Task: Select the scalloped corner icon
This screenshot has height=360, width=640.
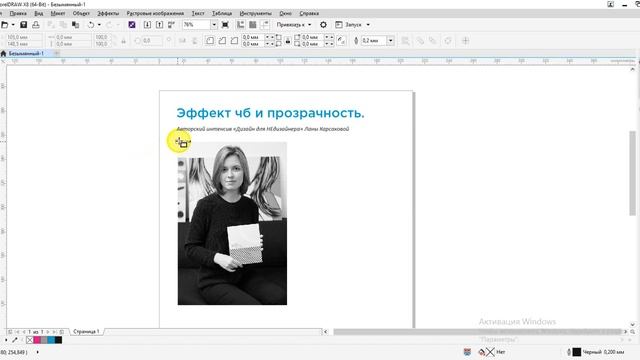Action: pos(222,40)
